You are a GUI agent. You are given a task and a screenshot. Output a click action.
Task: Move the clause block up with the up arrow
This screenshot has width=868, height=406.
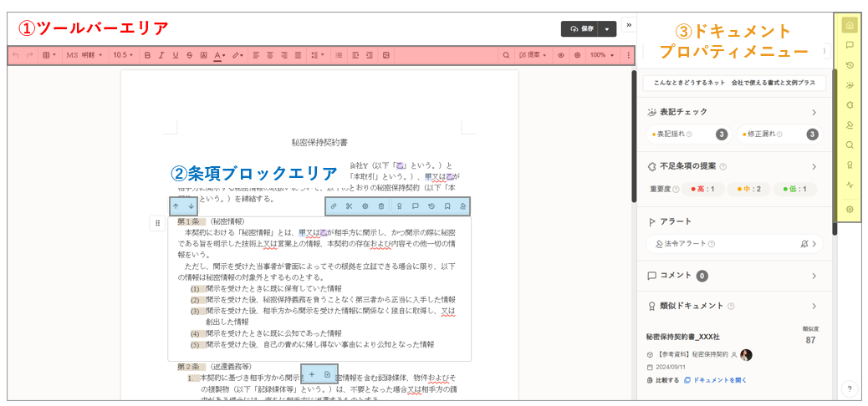pos(176,206)
